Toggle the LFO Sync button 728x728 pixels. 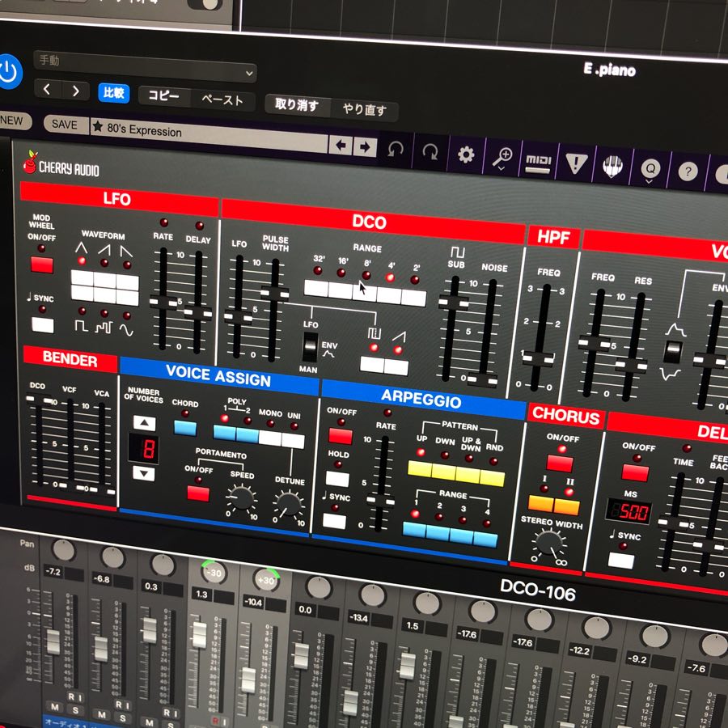[x=43, y=325]
